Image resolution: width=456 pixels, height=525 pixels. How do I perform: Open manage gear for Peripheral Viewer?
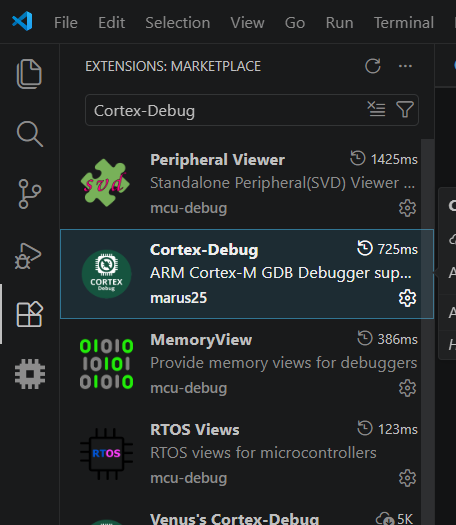[x=407, y=208]
